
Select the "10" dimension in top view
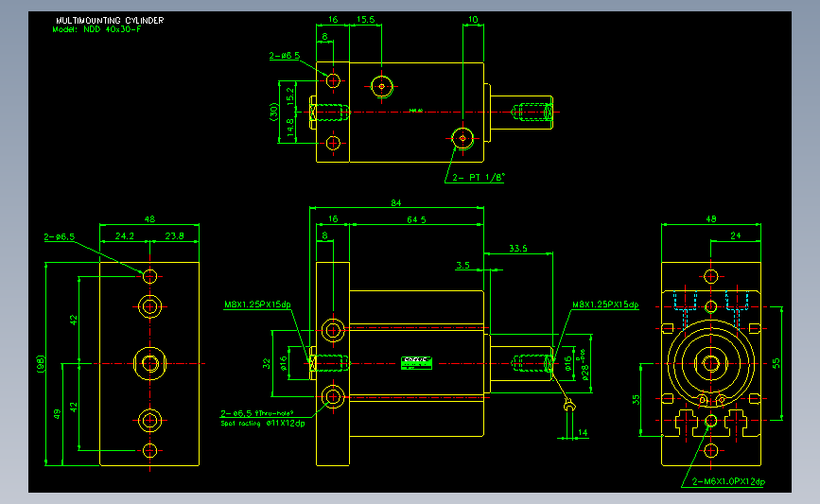point(473,19)
